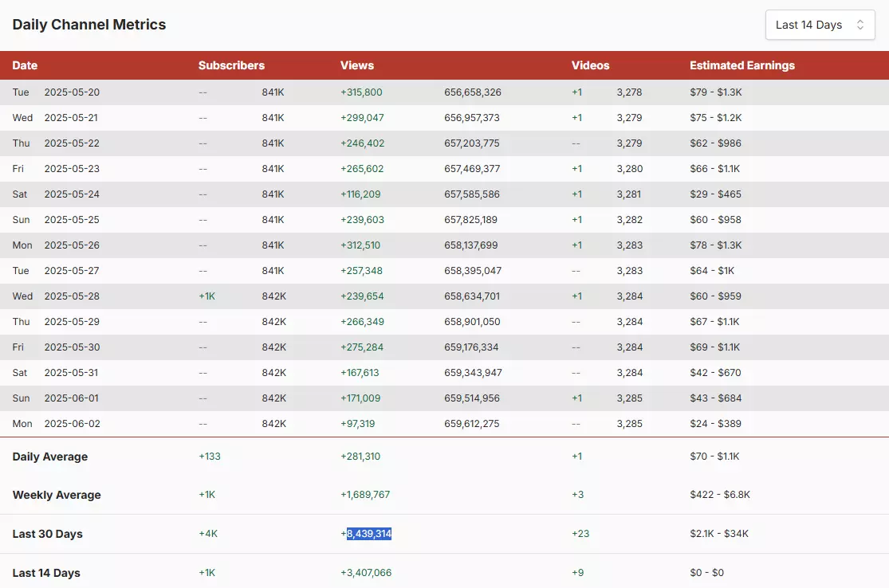
Task: Click the +246,402 views gain value
Action: pyautogui.click(x=362, y=143)
